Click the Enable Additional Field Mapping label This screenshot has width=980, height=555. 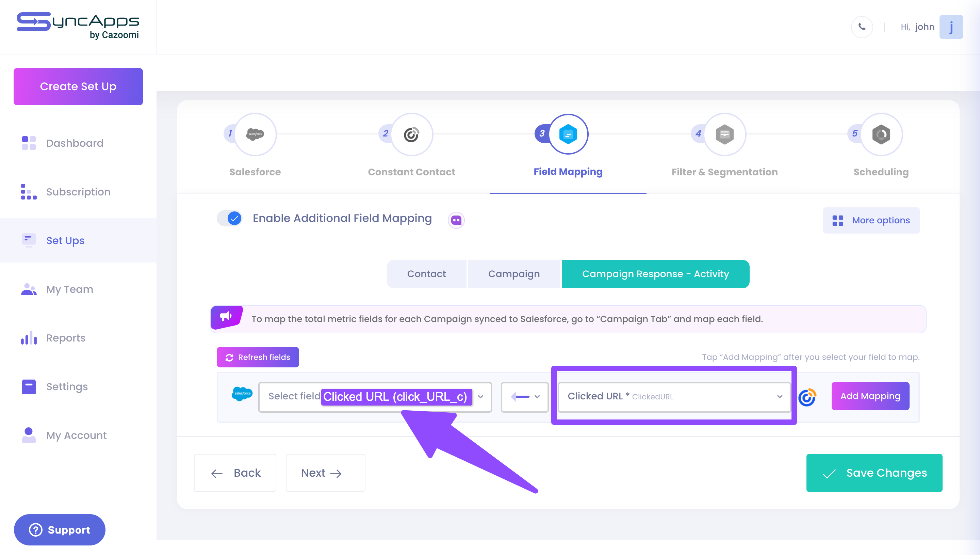click(342, 218)
